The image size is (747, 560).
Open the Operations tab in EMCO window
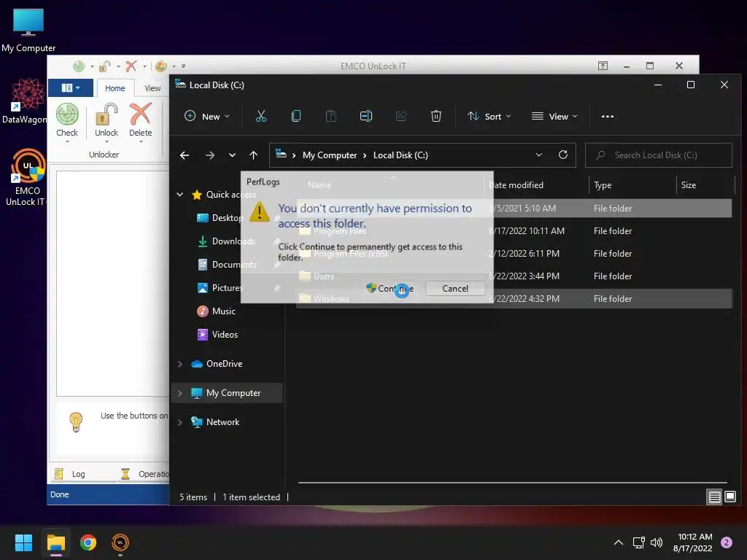(145, 474)
